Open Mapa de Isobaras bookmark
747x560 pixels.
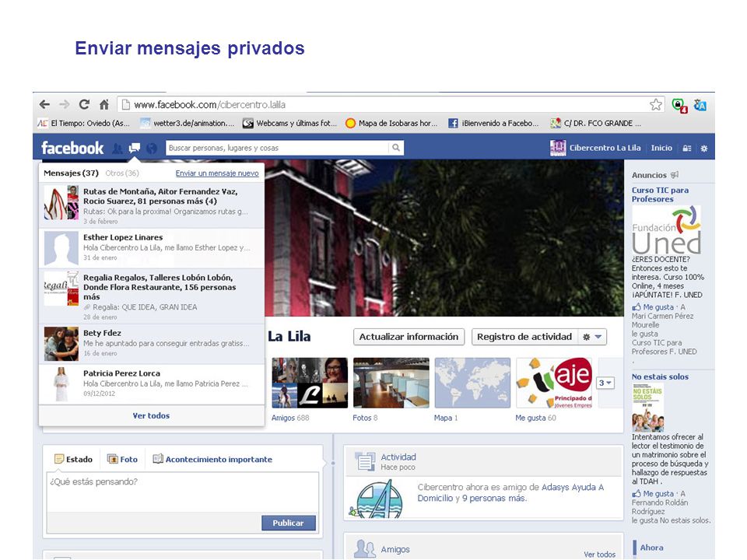[391, 124]
